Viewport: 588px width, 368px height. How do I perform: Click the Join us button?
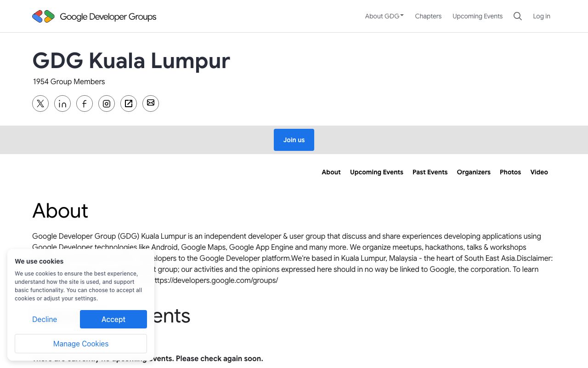pos(294,140)
